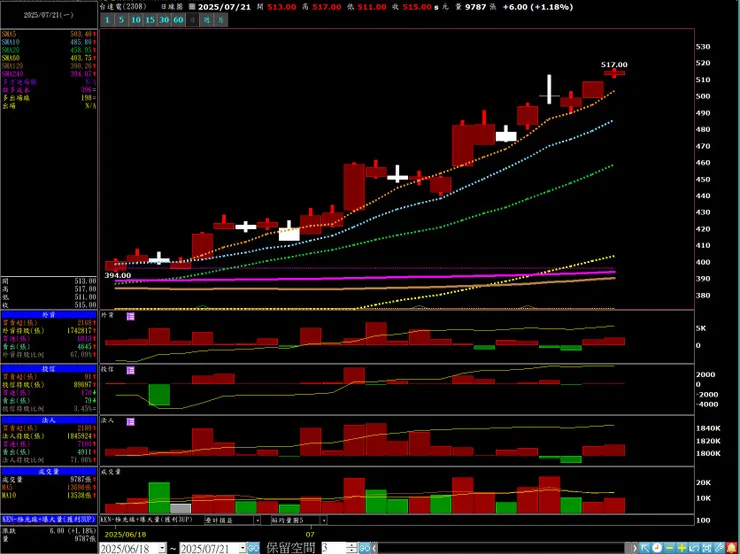Switch to monthly (月) chart view
Screen dimensions: 740x554
[x=221, y=20]
